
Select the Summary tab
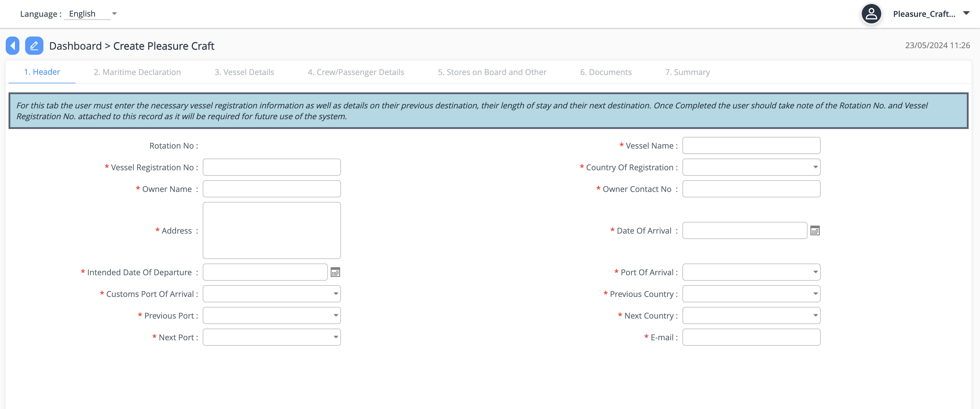click(x=687, y=72)
